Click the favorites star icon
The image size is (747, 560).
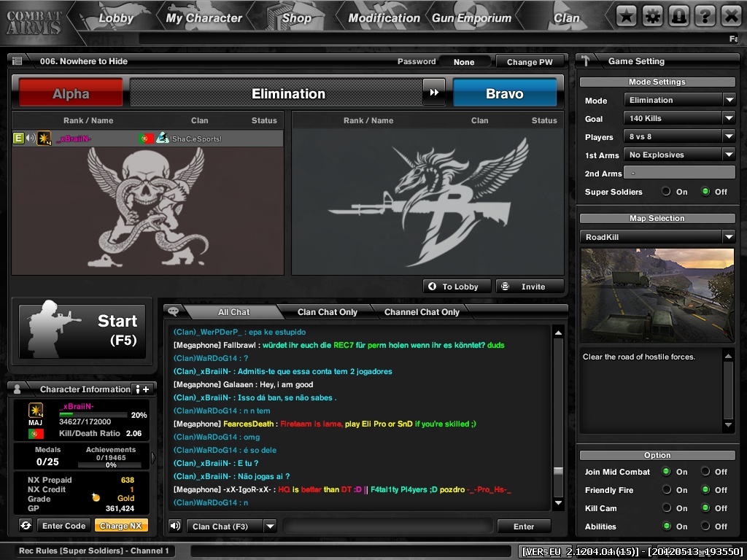click(x=627, y=17)
